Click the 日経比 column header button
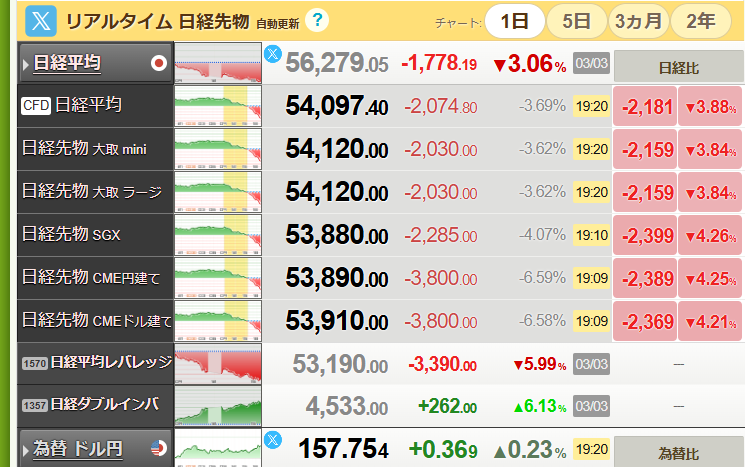The height and width of the screenshot is (467, 745). [x=678, y=68]
